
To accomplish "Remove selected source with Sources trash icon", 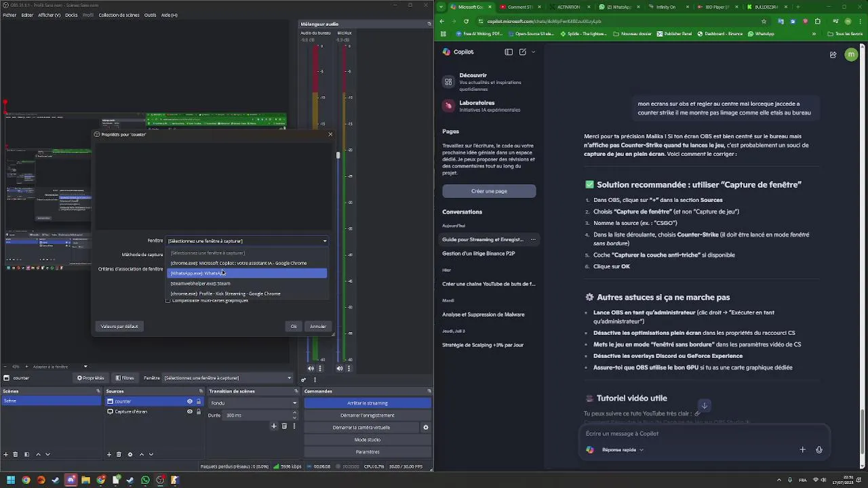I will pos(119,454).
